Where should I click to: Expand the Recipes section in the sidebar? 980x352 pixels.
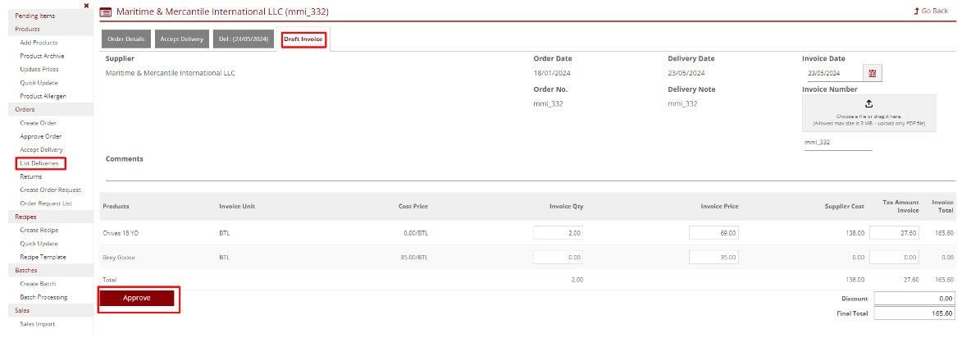pos(25,217)
